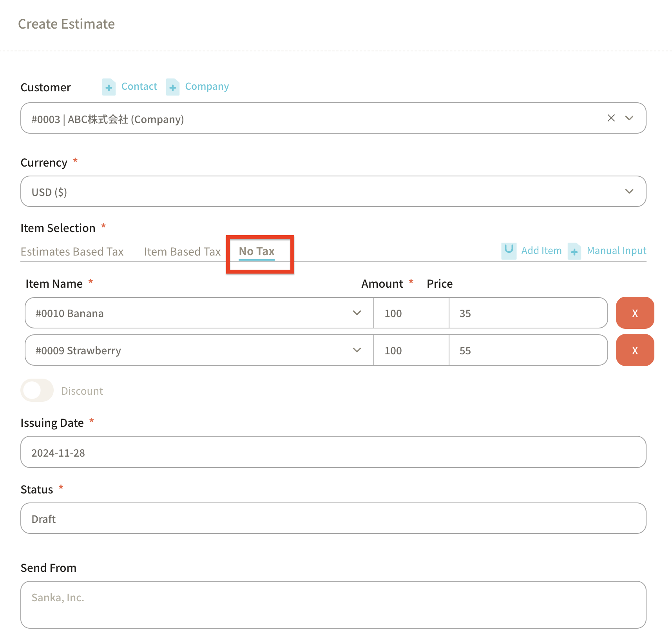Switch to Estimates Based Tax tab
This screenshot has height=633, width=672.
click(x=72, y=252)
